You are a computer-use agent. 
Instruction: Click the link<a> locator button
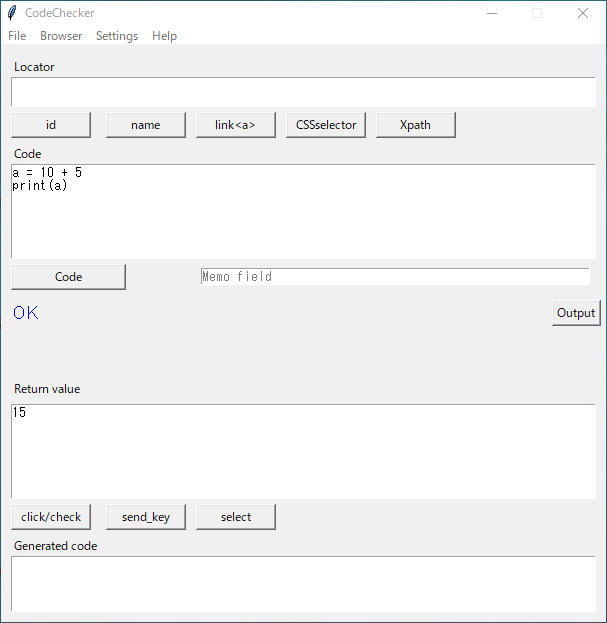[236, 125]
